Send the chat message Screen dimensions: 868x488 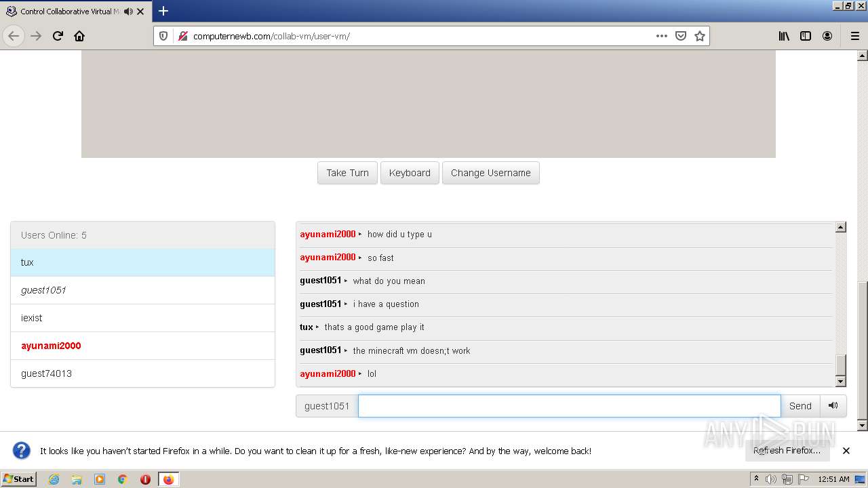tap(800, 406)
